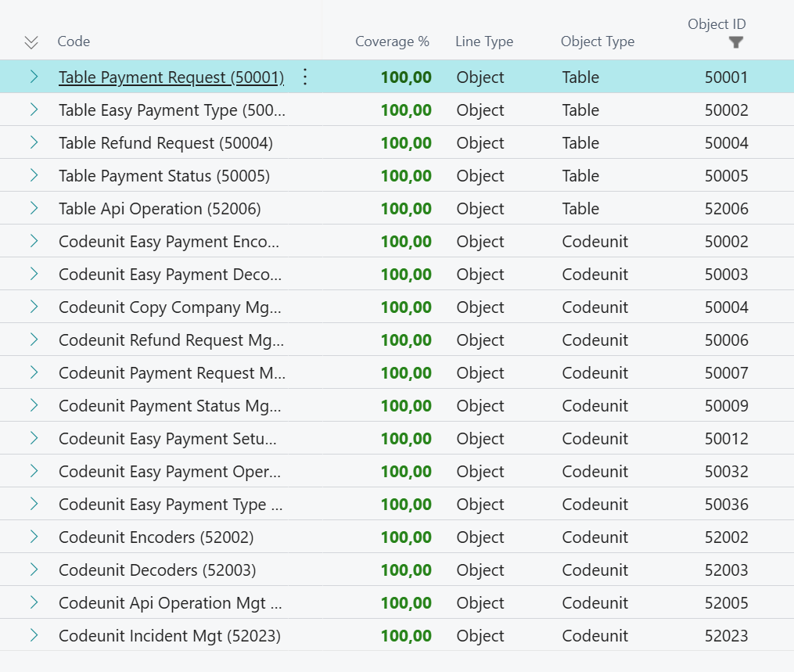Expand the Codeunit Easy Payment Deco... row

[34, 275]
